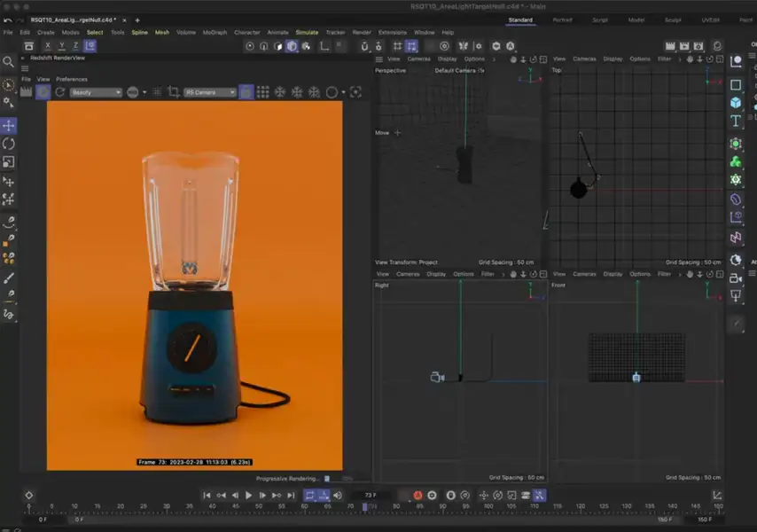
Task: Select the Move tool in left toolbar
Action: coord(9,125)
